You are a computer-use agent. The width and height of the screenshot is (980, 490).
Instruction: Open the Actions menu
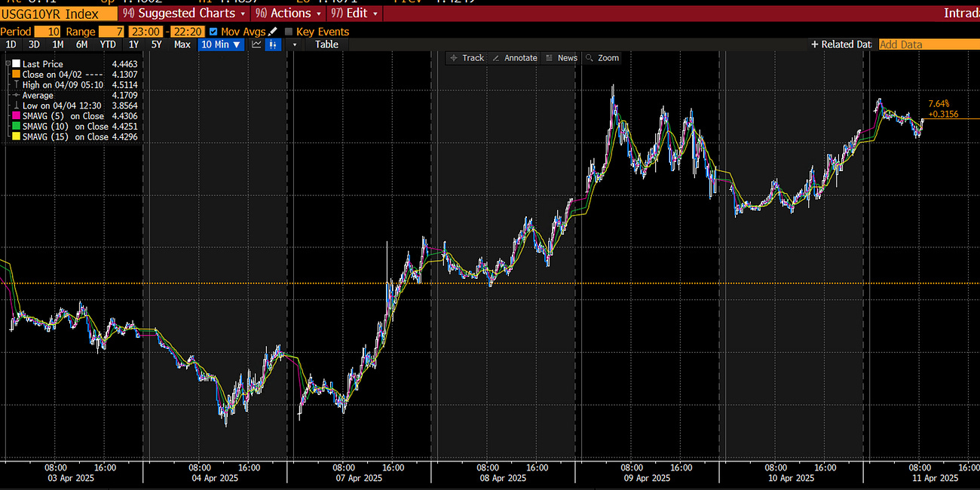(289, 14)
